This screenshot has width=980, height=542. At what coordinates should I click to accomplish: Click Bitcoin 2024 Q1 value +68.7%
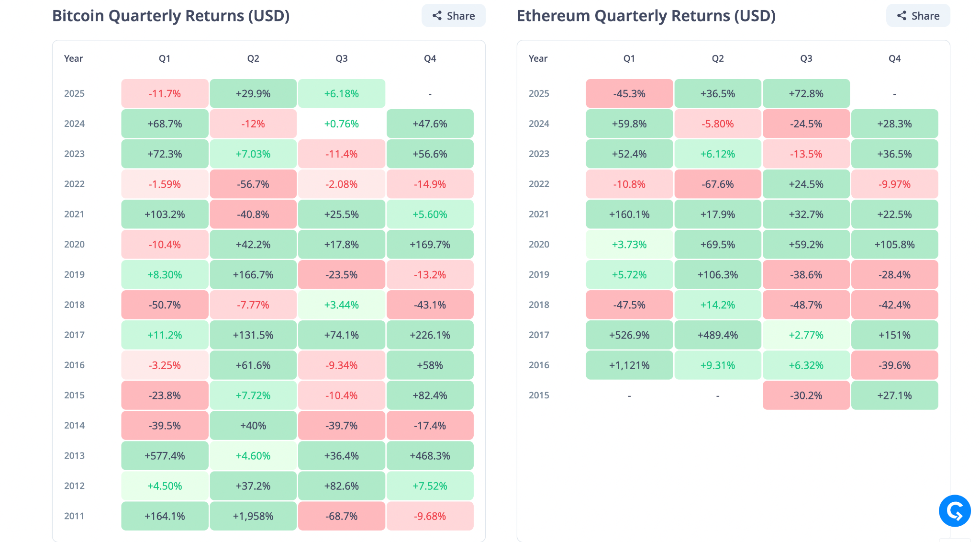point(165,124)
